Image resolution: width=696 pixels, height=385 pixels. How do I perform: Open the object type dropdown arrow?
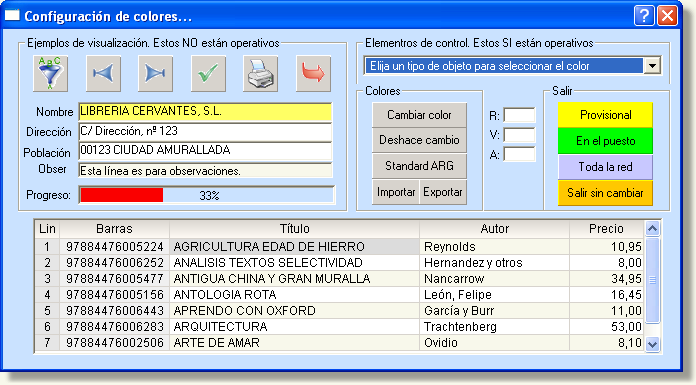(652, 66)
